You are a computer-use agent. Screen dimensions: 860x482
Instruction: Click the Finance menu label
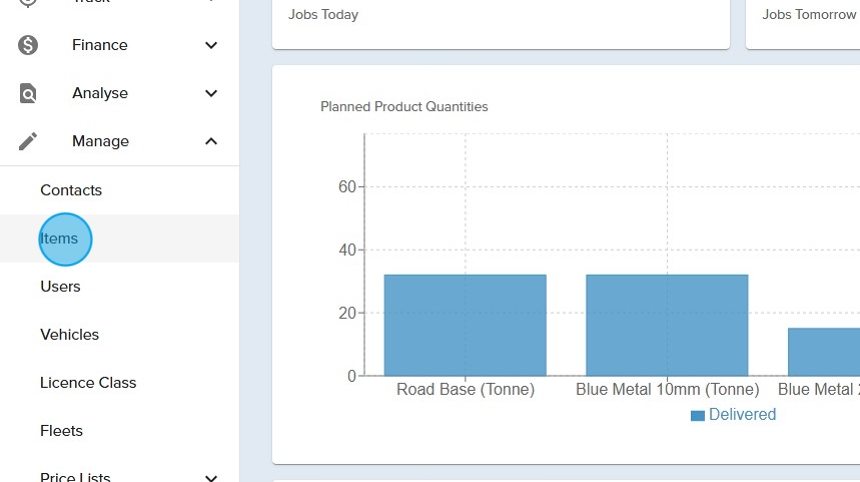pos(99,45)
